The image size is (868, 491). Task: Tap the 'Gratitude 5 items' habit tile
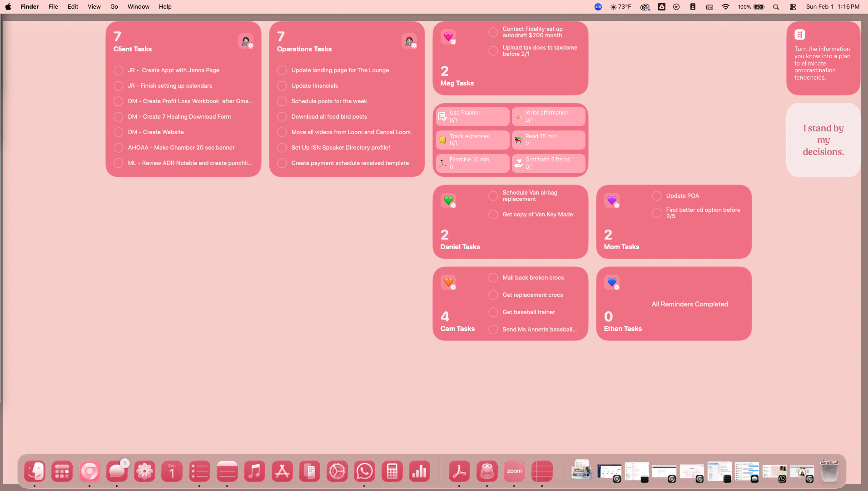(x=548, y=163)
